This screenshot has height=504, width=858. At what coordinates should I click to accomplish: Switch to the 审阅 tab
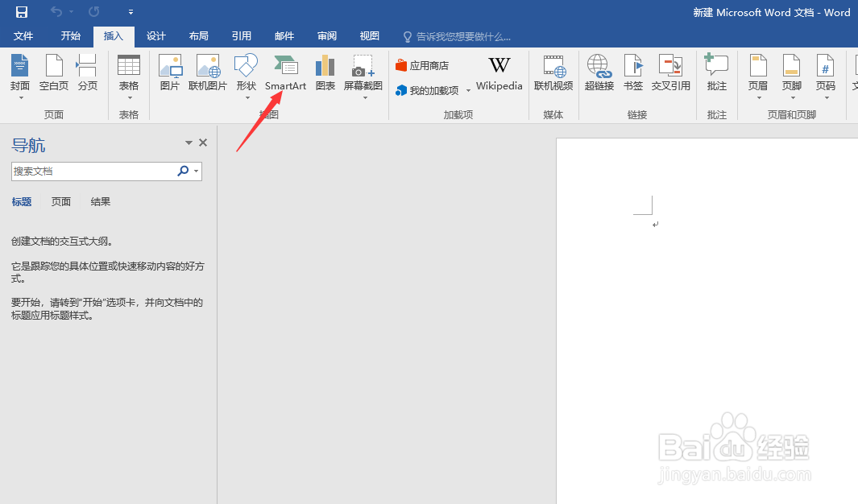coord(326,36)
